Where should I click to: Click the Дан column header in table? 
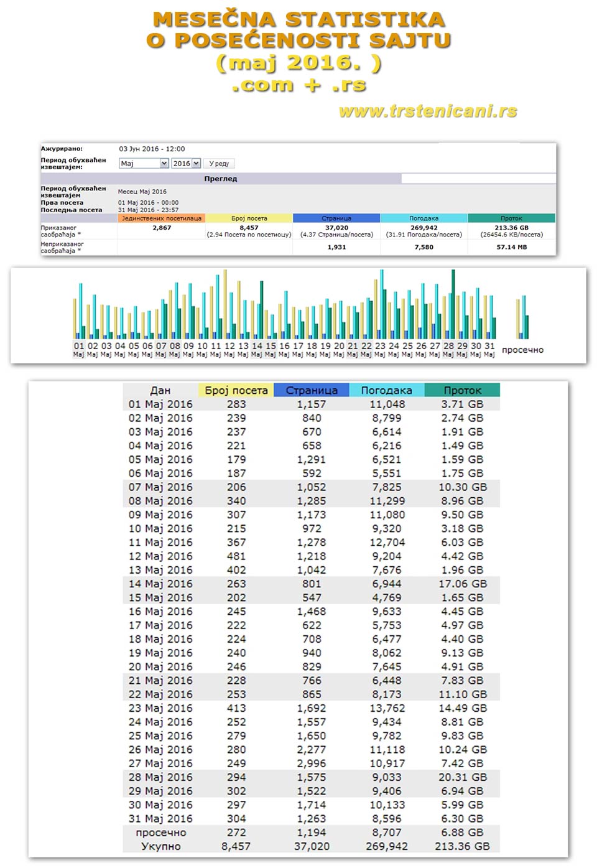tap(160, 390)
